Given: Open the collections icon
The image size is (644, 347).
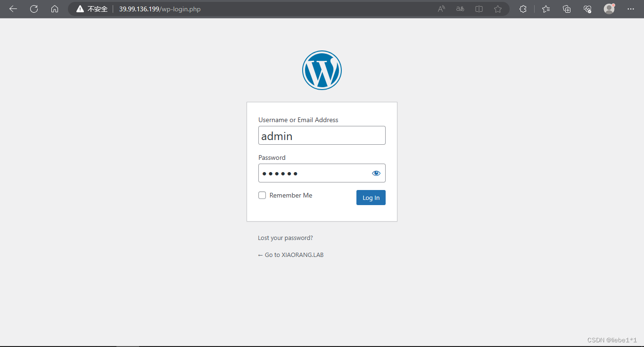Looking at the screenshot, I should pyautogui.click(x=567, y=9).
